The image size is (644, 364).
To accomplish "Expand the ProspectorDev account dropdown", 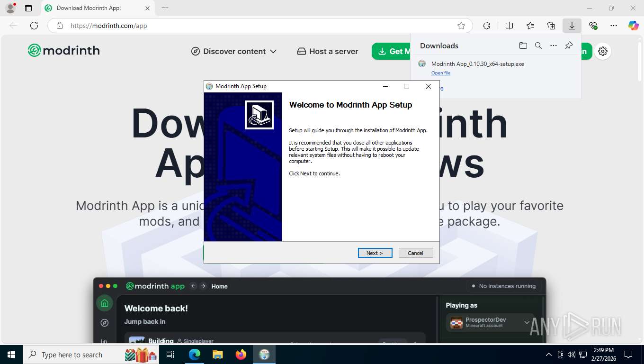I will [x=490, y=322].
